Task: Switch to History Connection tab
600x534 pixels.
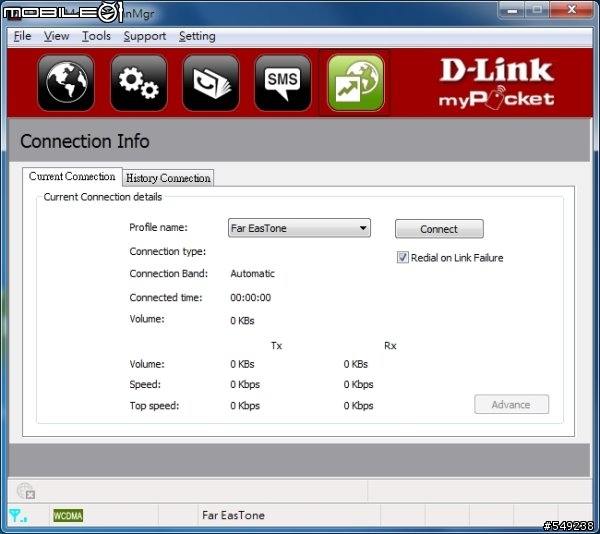Action: (x=168, y=178)
